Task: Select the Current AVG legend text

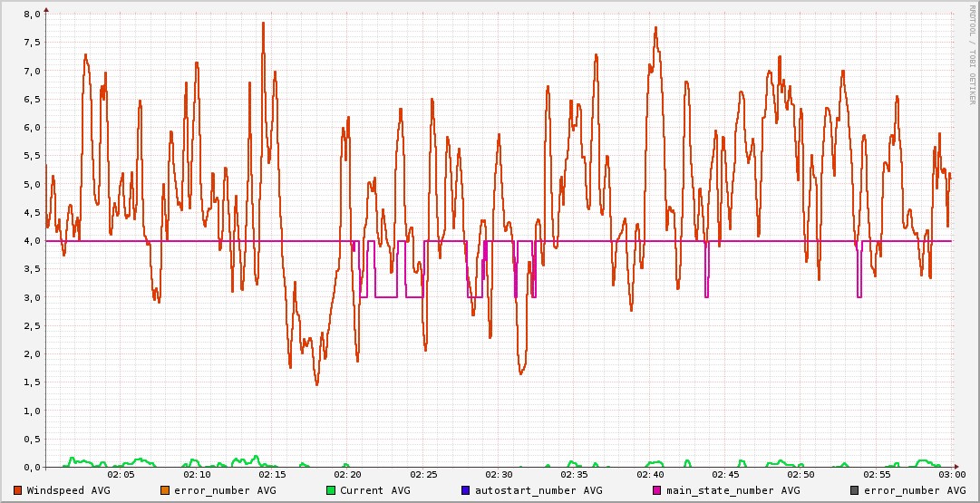Action: 374,490
